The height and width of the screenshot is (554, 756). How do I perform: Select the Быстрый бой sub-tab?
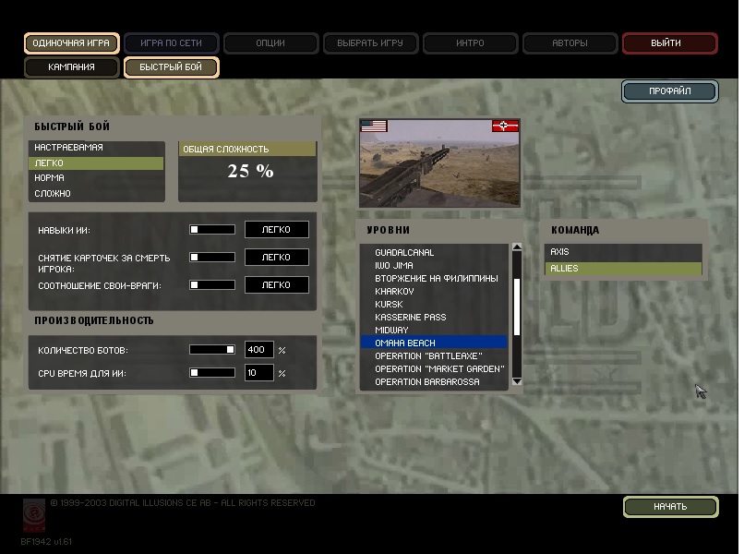(171, 67)
